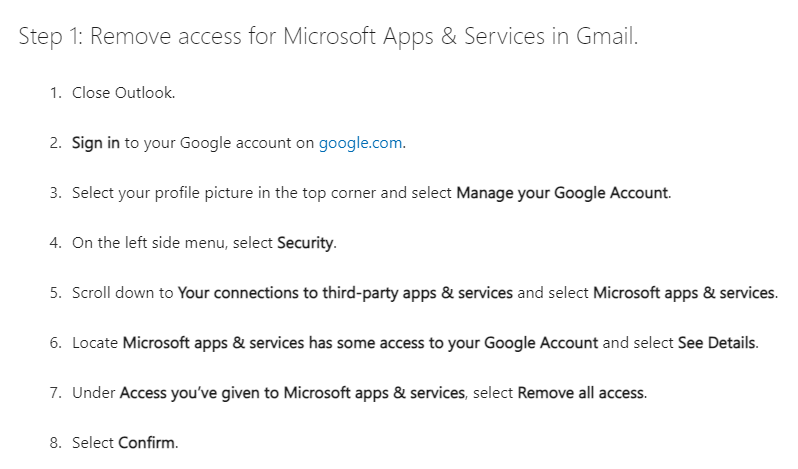Click the bold 'Remove all access' text
The height and width of the screenshot is (469, 798).
[x=581, y=393]
